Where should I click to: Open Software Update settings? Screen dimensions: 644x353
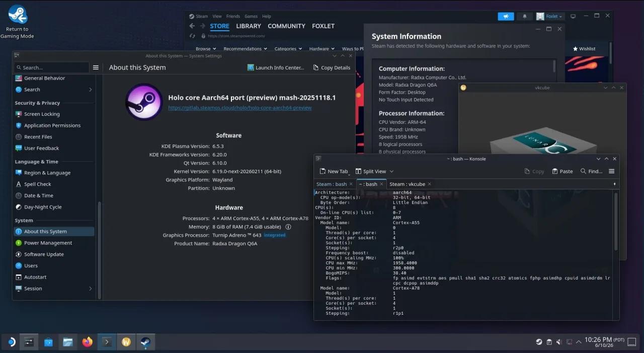tap(54, 254)
